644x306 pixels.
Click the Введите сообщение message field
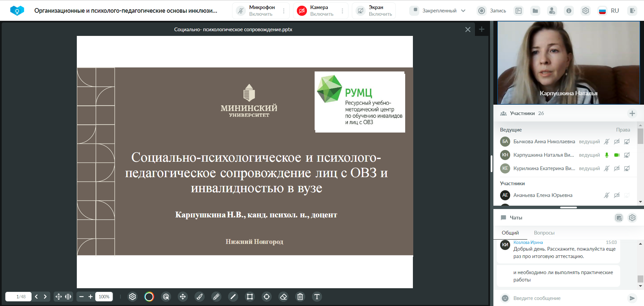click(567, 298)
